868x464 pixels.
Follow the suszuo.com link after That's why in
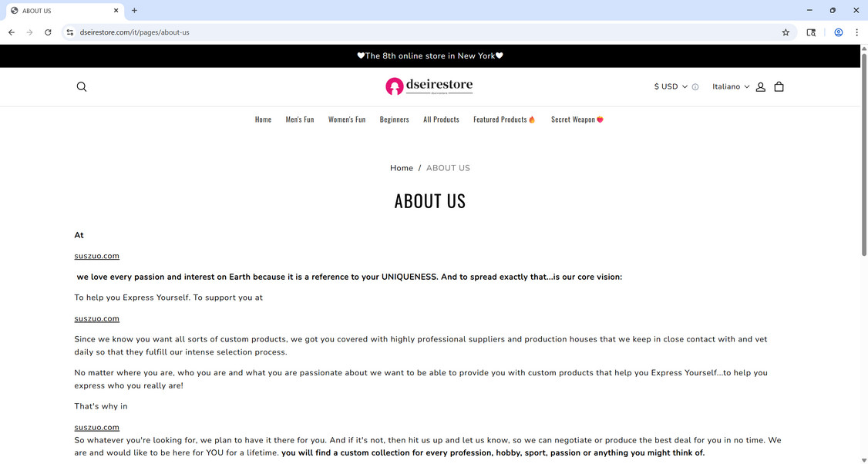pos(97,427)
